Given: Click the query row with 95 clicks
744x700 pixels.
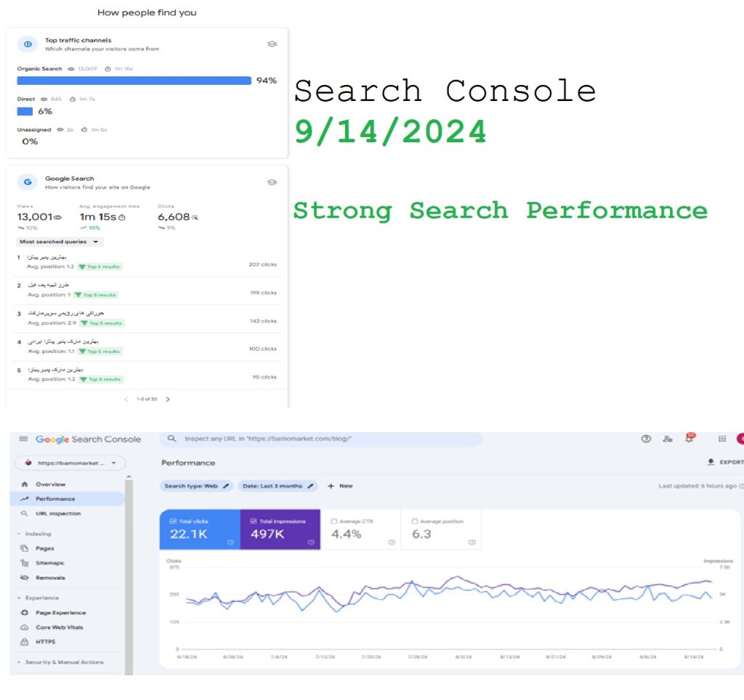Looking at the screenshot, I should [147, 375].
